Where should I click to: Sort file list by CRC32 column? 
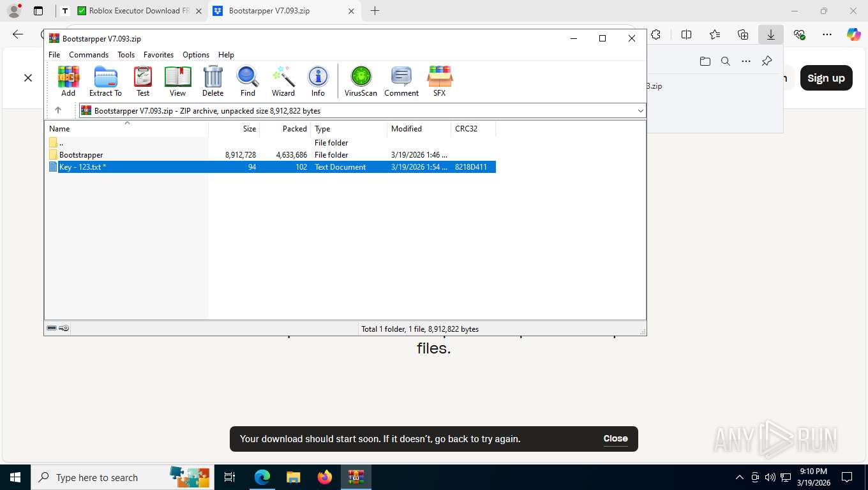click(x=473, y=128)
